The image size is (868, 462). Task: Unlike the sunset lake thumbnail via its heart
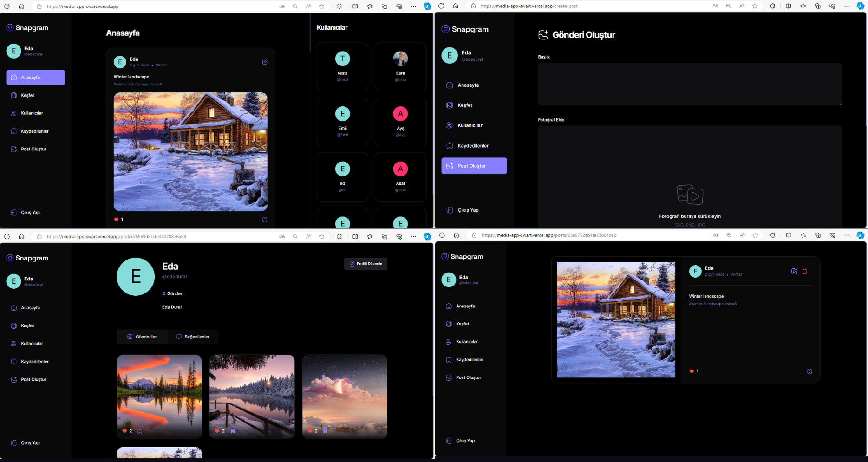tap(124, 431)
